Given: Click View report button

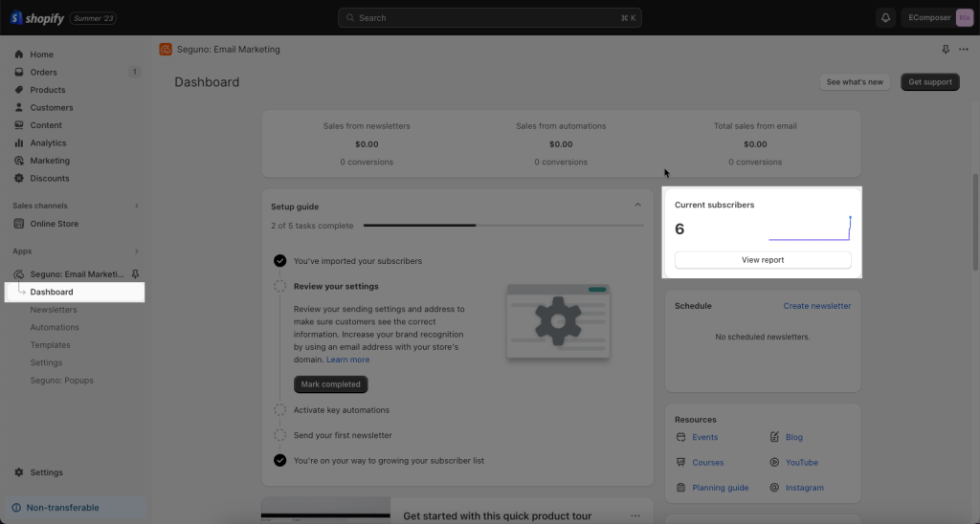Looking at the screenshot, I should pyautogui.click(x=763, y=260).
